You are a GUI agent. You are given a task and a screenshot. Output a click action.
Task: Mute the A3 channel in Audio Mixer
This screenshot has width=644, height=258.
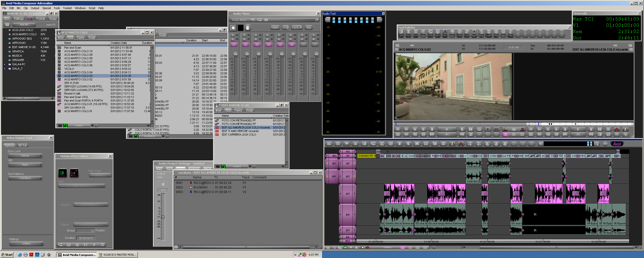point(256,39)
